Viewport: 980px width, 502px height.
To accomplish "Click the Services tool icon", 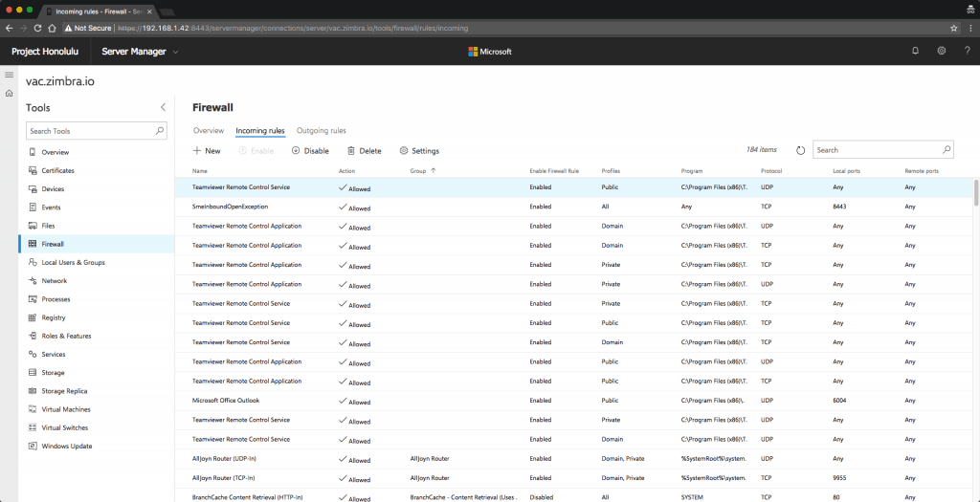I will (33, 354).
